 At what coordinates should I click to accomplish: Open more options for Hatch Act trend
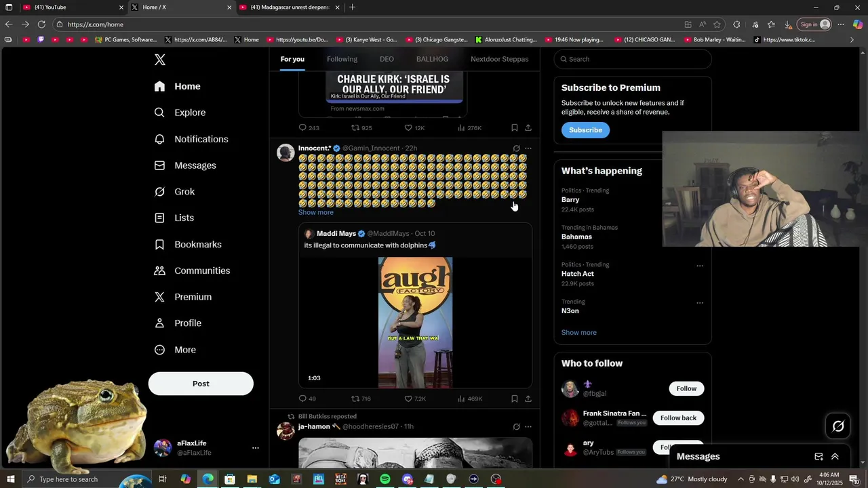[x=700, y=266]
